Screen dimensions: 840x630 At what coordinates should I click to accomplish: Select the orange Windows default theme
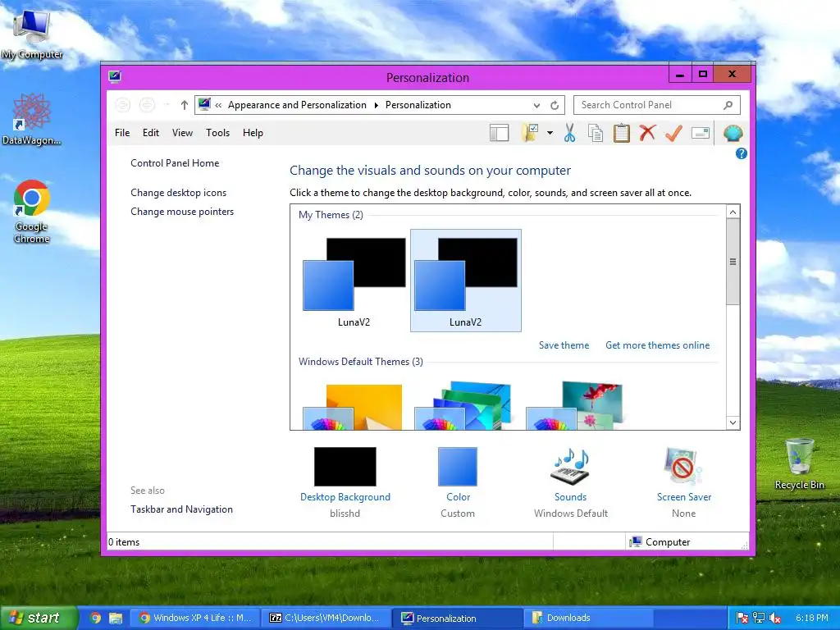(x=353, y=406)
